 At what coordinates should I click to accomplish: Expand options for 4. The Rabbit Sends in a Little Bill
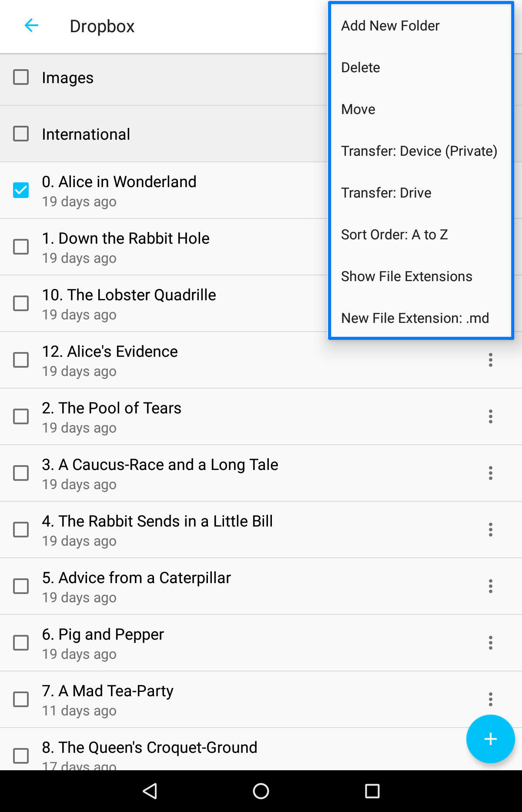pos(490,530)
